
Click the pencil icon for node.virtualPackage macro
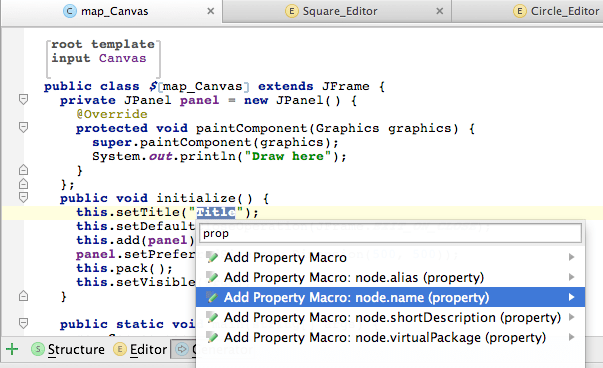pos(212,337)
